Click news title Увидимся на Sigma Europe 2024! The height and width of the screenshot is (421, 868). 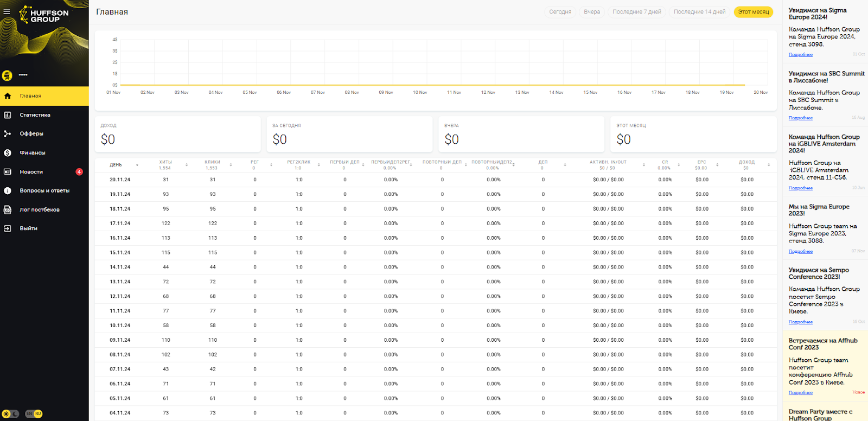pos(818,14)
